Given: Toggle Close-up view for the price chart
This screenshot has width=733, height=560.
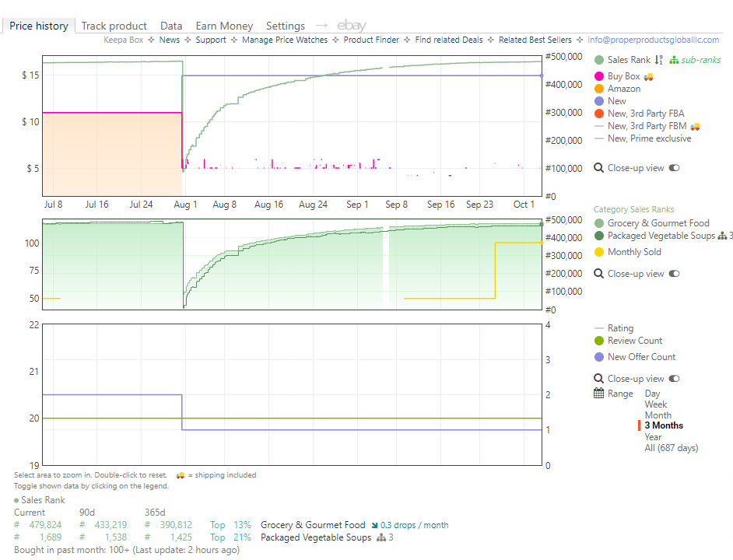Looking at the screenshot, I should click(x=674, y=168).
